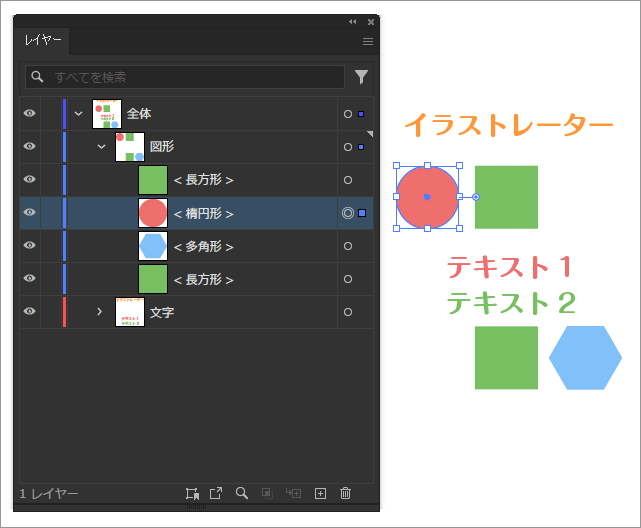The image size is (641, 528).
Task: Hide the 文字 layer with its eye
Action: [x=29, y=311]
